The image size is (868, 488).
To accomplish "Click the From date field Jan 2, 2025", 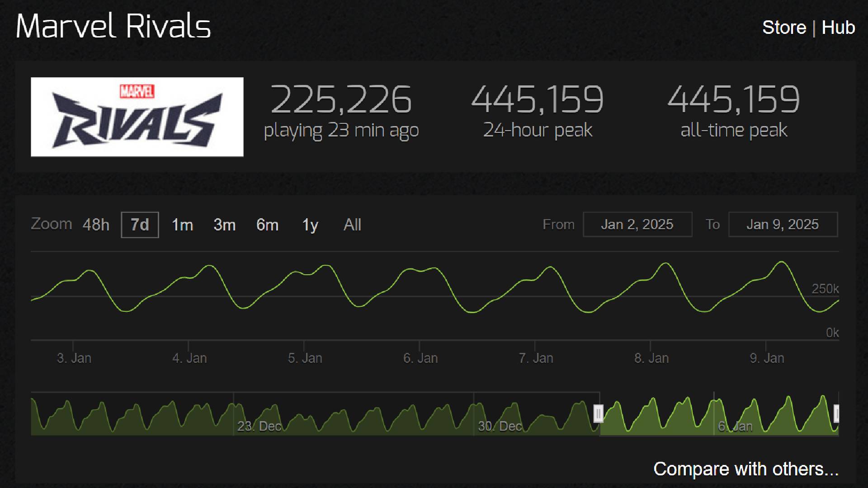I will coord(637,224).
